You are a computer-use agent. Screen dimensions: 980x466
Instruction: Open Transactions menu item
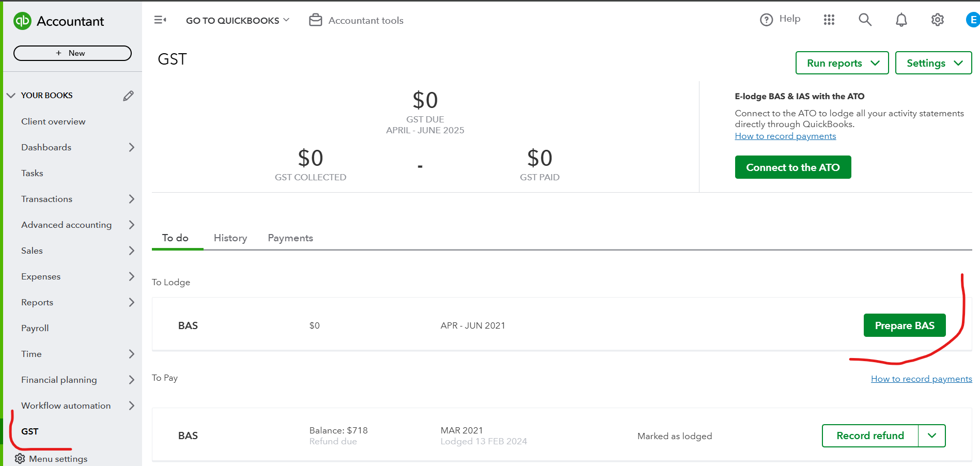[46, 199]
